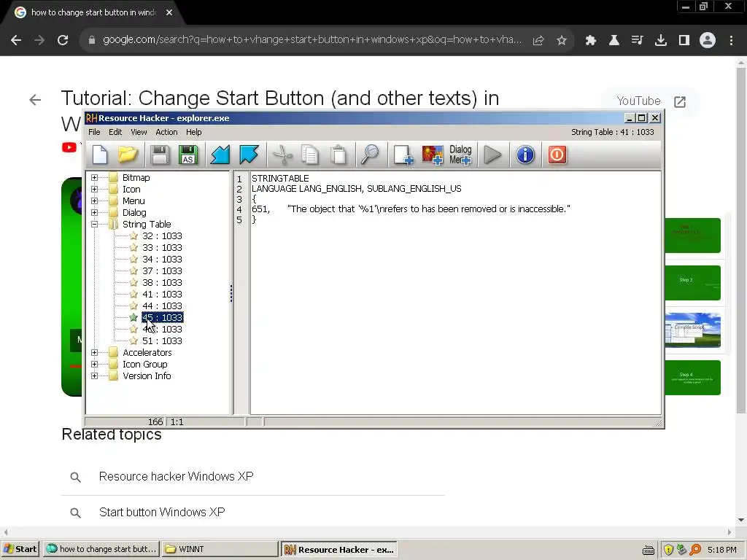Click browser back arrow button
Viewport: 747px width, 560px height.
coord(16,40)
